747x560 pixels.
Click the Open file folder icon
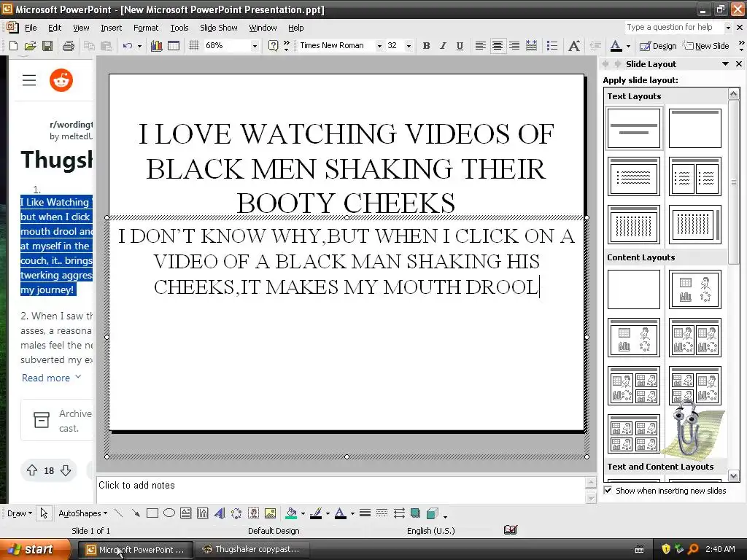click(x=30, y=46)
